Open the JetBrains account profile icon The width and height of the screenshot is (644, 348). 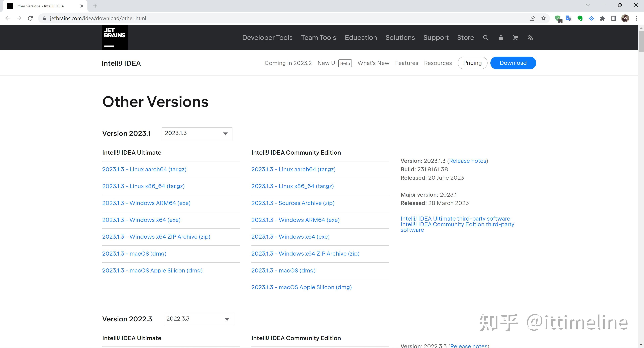click(501, 38)
